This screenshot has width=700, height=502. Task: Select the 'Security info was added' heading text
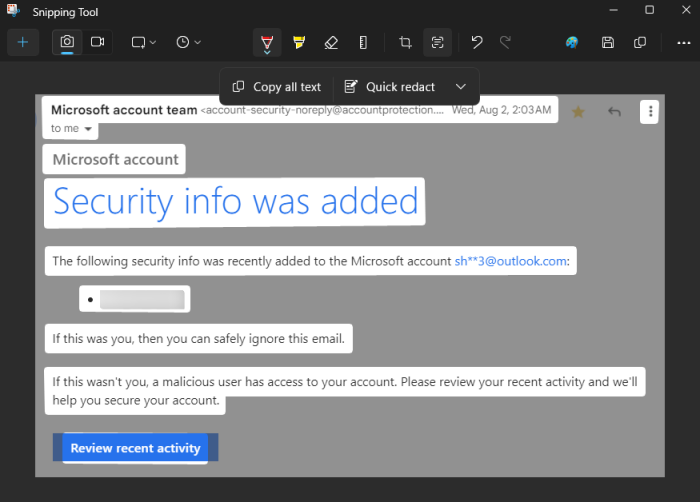coord(235,202)
